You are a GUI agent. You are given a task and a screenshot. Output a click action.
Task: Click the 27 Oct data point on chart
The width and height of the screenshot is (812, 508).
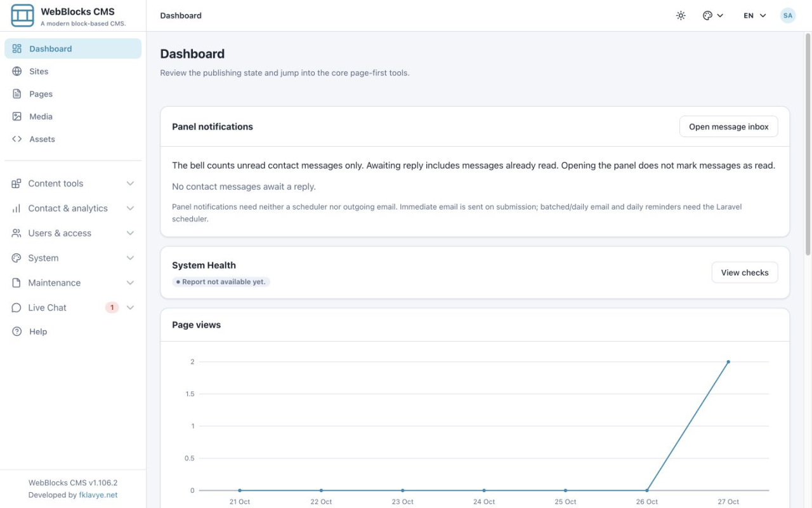[728, 362]
